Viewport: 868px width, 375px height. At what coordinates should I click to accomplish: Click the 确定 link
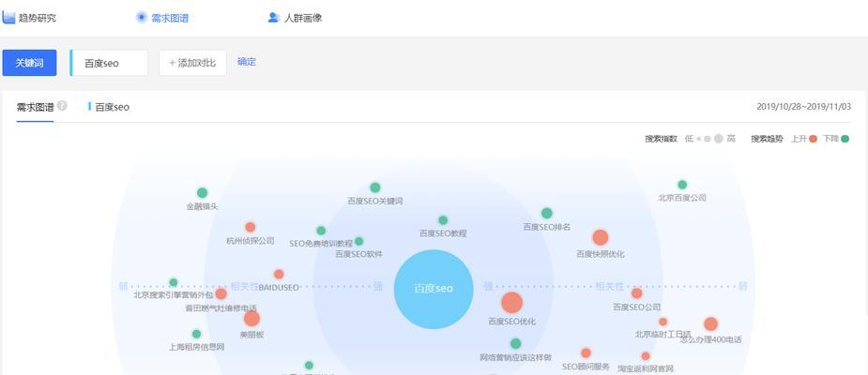click(247, 62)
